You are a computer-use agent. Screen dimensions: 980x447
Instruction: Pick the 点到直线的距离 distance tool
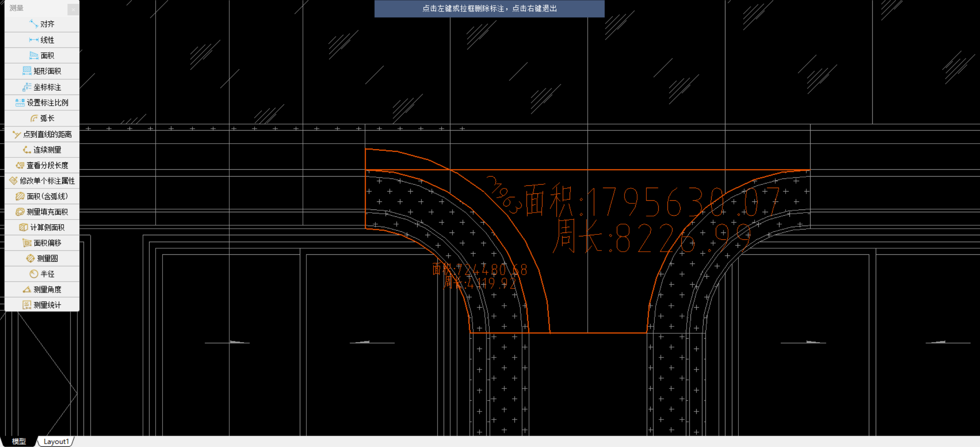click(x=42, y=134)
